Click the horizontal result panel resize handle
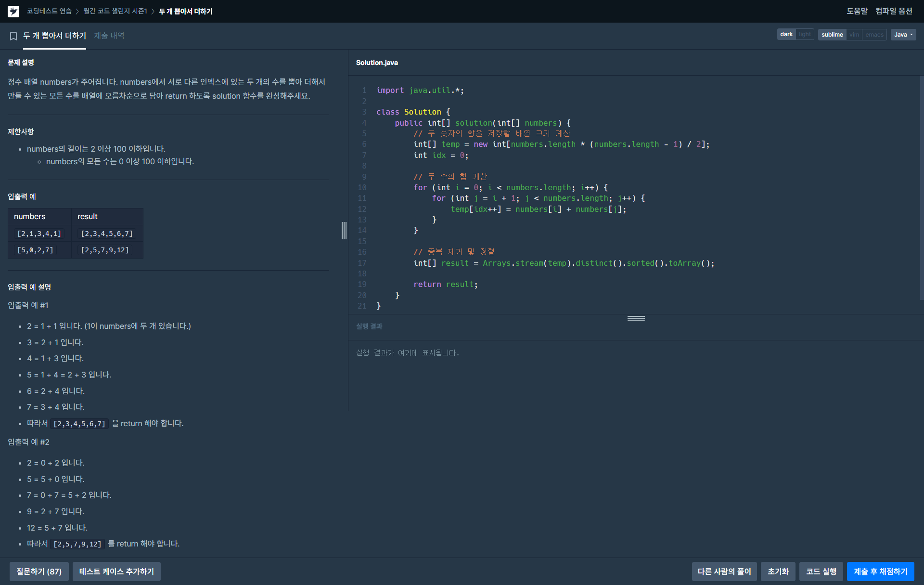Image resolution: width=924 pixels, height=585 pixels. pyautogui.click(x=636, y=318)
